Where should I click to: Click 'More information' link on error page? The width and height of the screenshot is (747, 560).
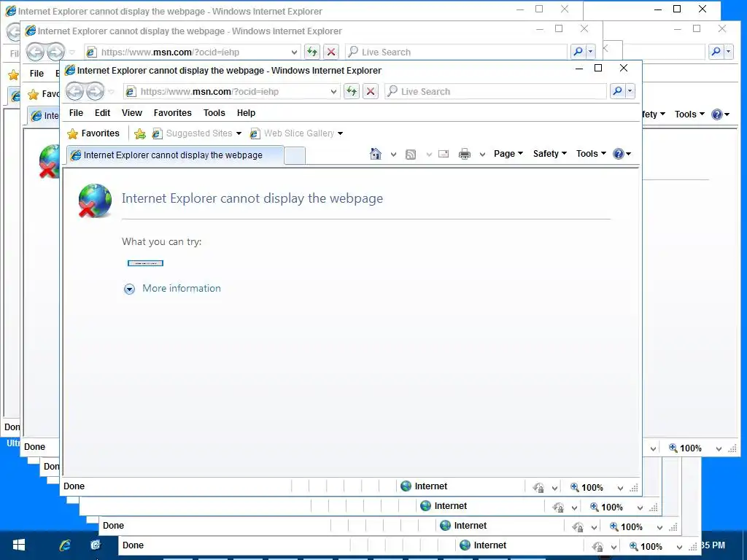[x=182, y=289]
